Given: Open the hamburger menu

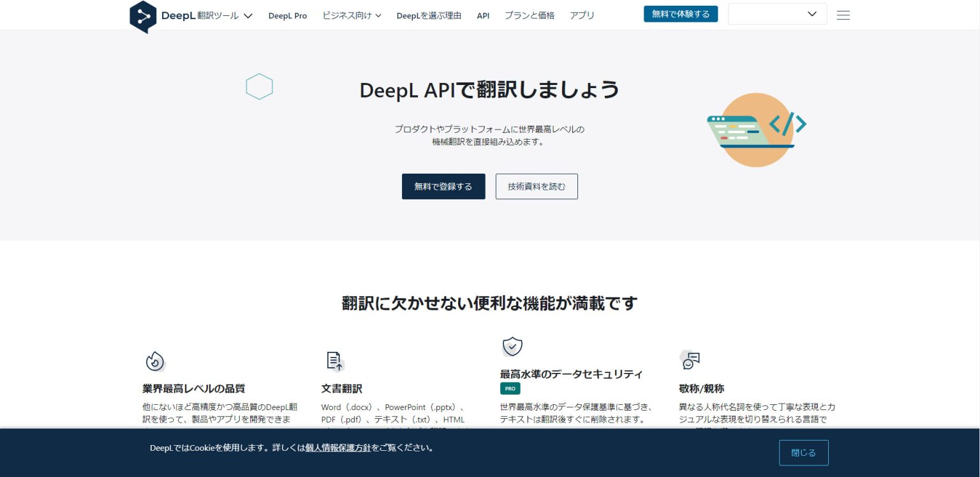Looking at the screenshot, I should click(843, 15).
